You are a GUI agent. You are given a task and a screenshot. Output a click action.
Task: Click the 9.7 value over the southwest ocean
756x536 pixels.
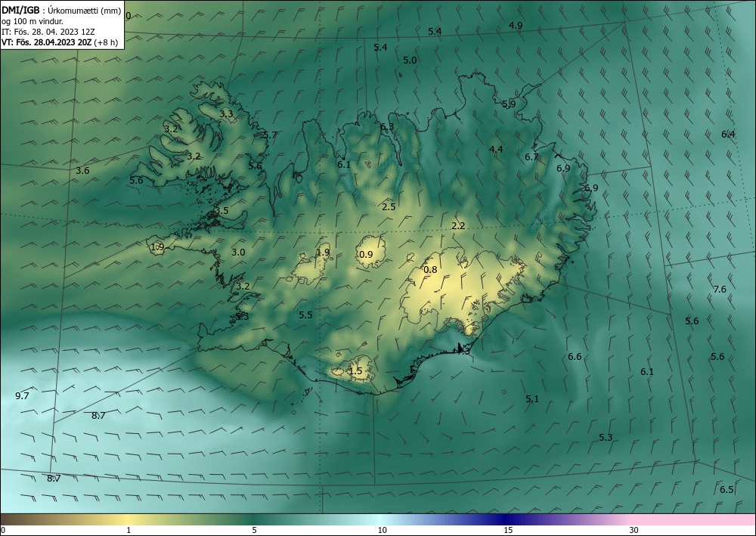[x=22, y=395]
